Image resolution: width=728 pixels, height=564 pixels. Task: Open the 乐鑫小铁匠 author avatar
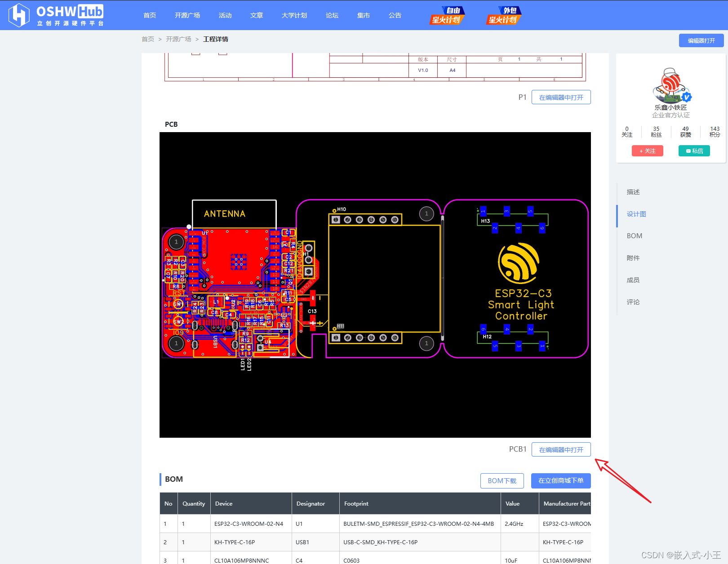click(671, 85)
